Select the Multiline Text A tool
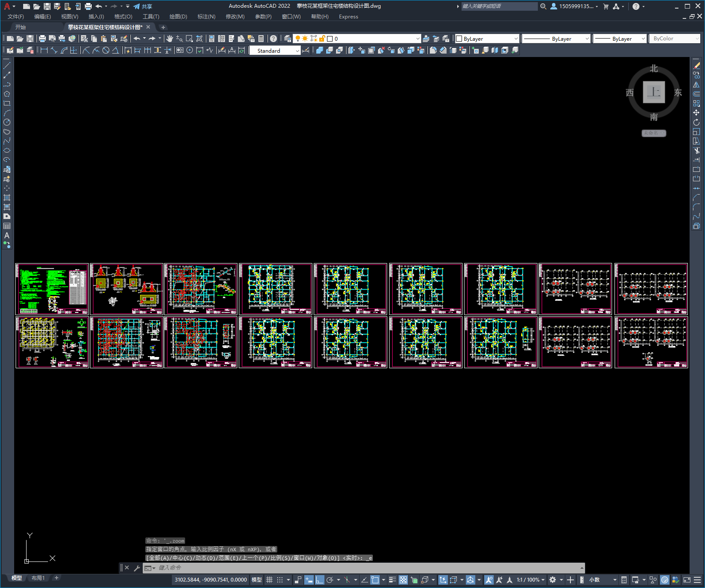The height and width of the screenshot is (588, 705). point(7,235)
